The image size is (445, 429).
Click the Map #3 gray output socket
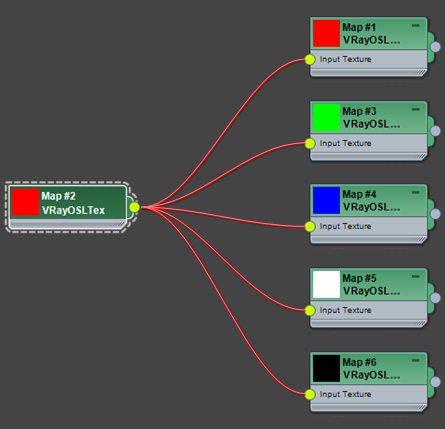pyautogui.click(x=435, y=131)
